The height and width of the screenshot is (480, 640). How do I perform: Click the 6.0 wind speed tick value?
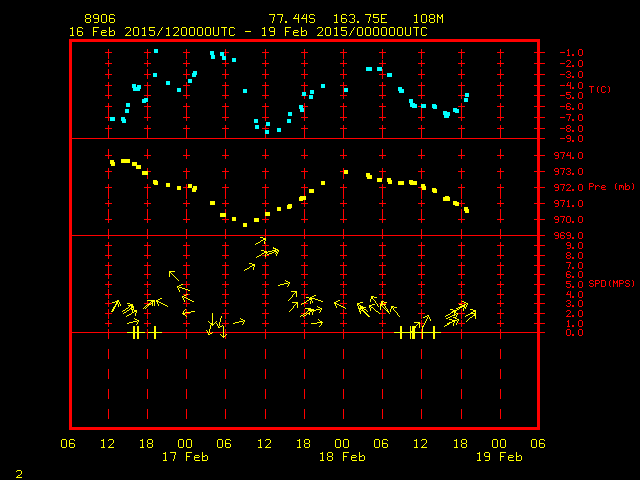(574, 275)
